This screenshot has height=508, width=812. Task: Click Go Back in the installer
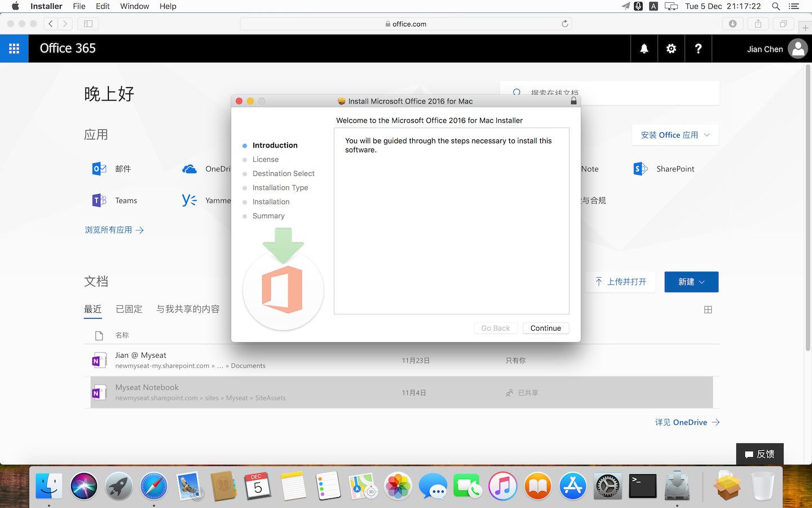[495, 328]
